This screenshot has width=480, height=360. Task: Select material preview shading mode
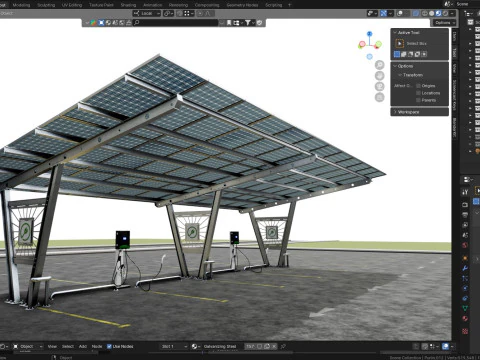(x=438, y=13)
